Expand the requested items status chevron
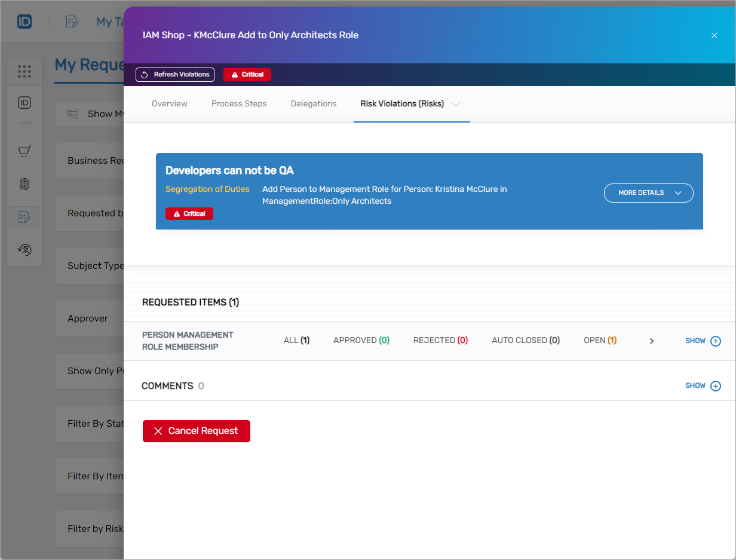The width and height of the screenshot is (736, 560). (x=651, y=341)
